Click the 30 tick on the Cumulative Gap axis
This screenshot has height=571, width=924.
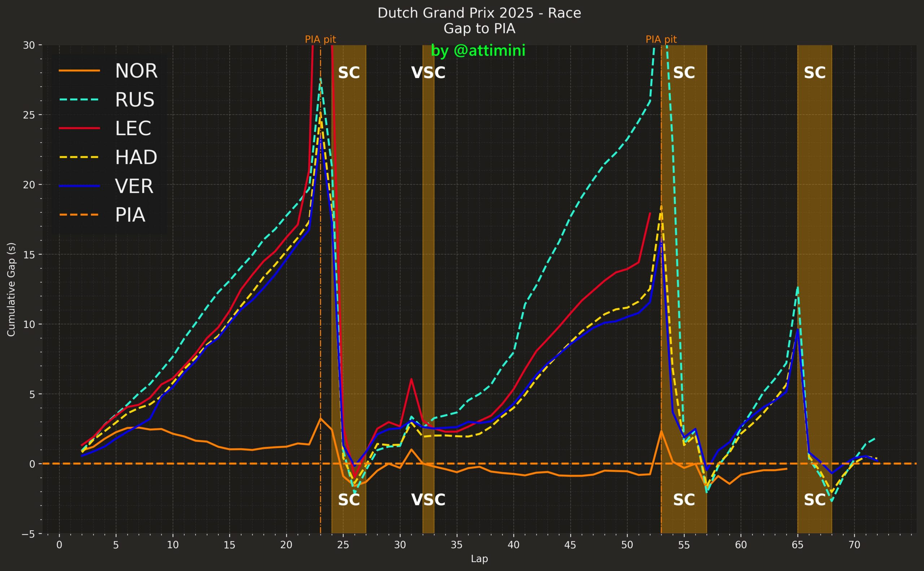coord(30,45)
